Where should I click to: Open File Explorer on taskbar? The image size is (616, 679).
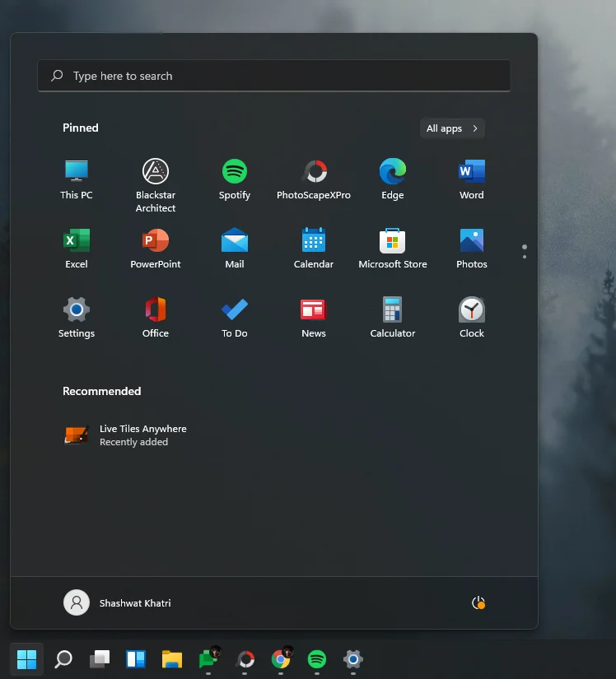pos(172,659)
